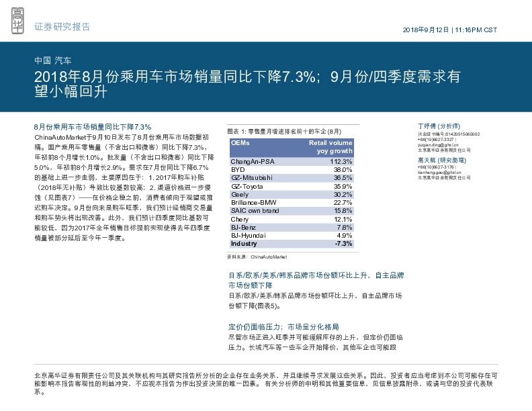Image resolution: width=532 pixels, height=411 pixels.
Task: Click assistant name 高天航 (研究助理)
Action: tap(442, 160)
